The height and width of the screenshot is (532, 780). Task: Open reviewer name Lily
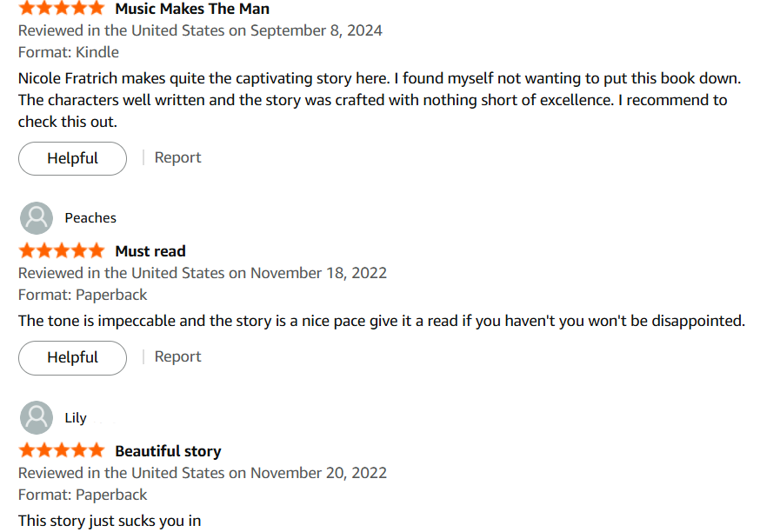coord(76,418)
